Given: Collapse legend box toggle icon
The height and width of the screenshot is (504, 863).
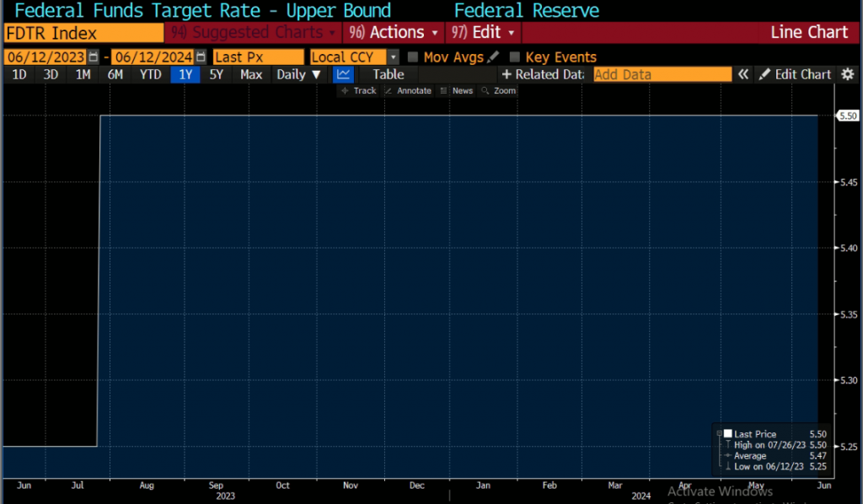Looking at the screenshot, I should [719, 433].
